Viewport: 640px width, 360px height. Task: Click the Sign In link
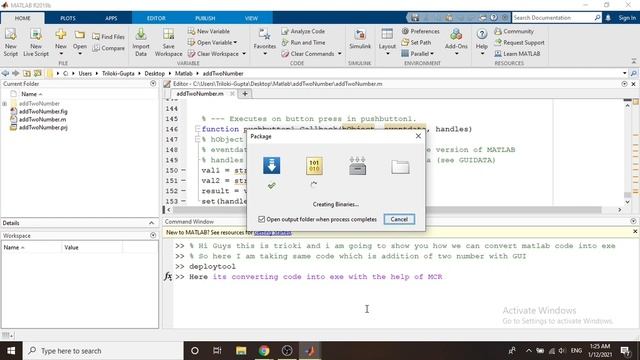click(x=627, y=18)
